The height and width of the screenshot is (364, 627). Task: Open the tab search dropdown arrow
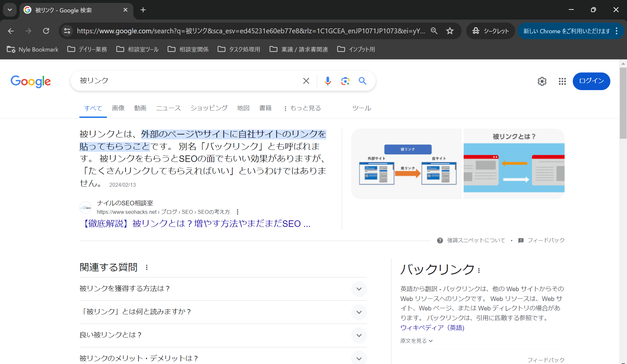point(10,10)
